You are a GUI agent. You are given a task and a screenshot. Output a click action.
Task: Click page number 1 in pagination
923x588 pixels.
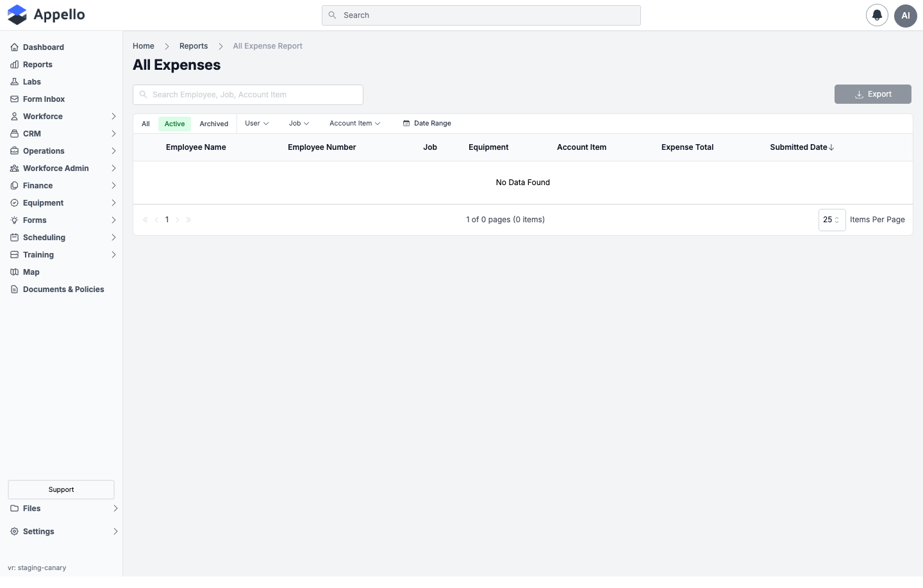pyautogui.click(x=167, y=220)
